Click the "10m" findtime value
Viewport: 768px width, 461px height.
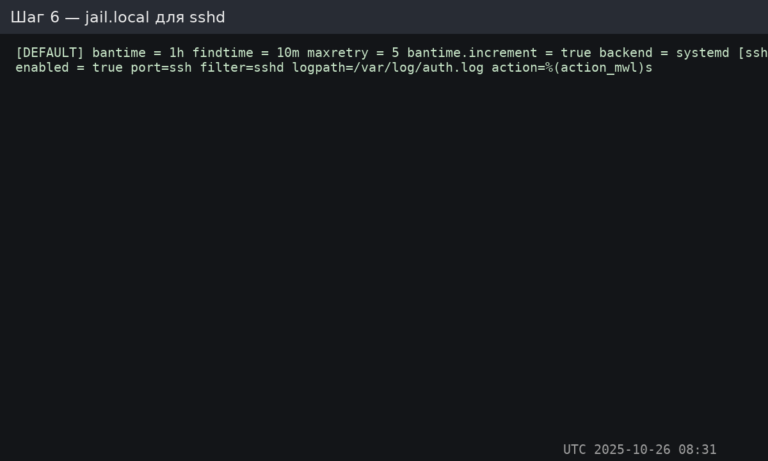[x=289, y=52]
